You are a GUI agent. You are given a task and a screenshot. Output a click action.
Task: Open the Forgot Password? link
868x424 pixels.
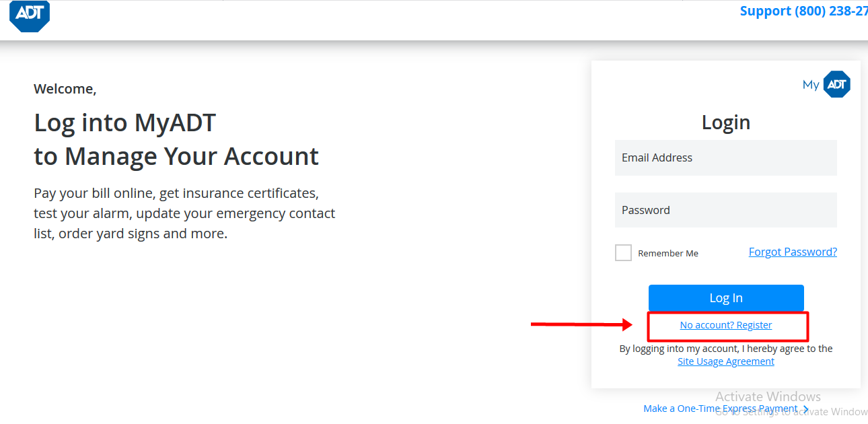pyautogui.click(x=793, y=252)
